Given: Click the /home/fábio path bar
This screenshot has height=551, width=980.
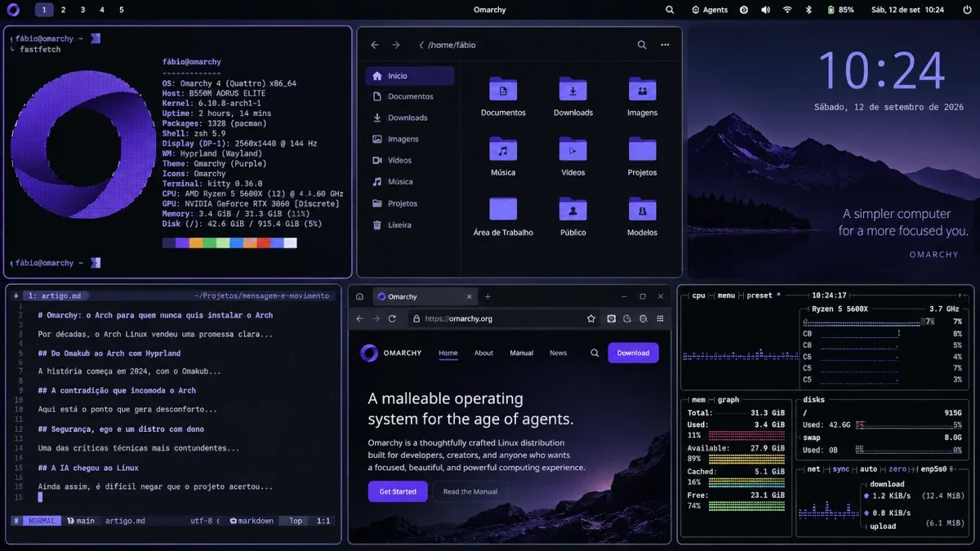Looking at the screenshot, I should point(447,45).
